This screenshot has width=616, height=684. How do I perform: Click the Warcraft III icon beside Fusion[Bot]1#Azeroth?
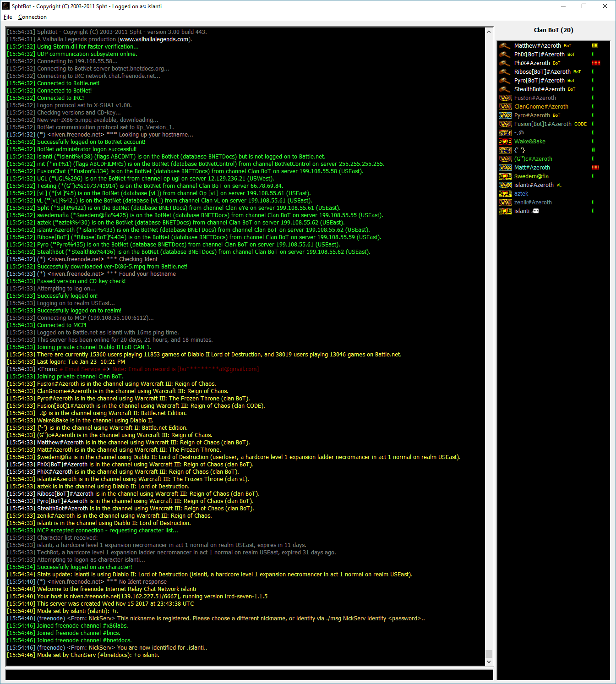(x=505, y=124)
